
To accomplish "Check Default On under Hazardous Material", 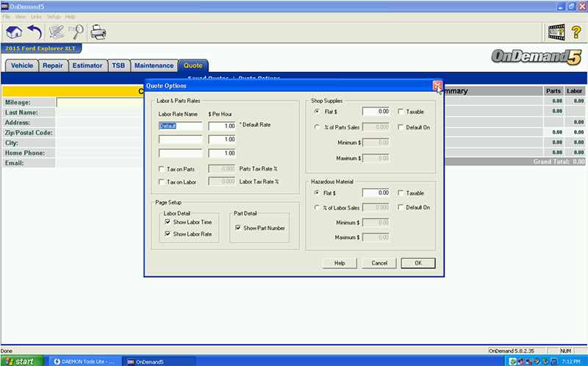I will click(401, 207).
